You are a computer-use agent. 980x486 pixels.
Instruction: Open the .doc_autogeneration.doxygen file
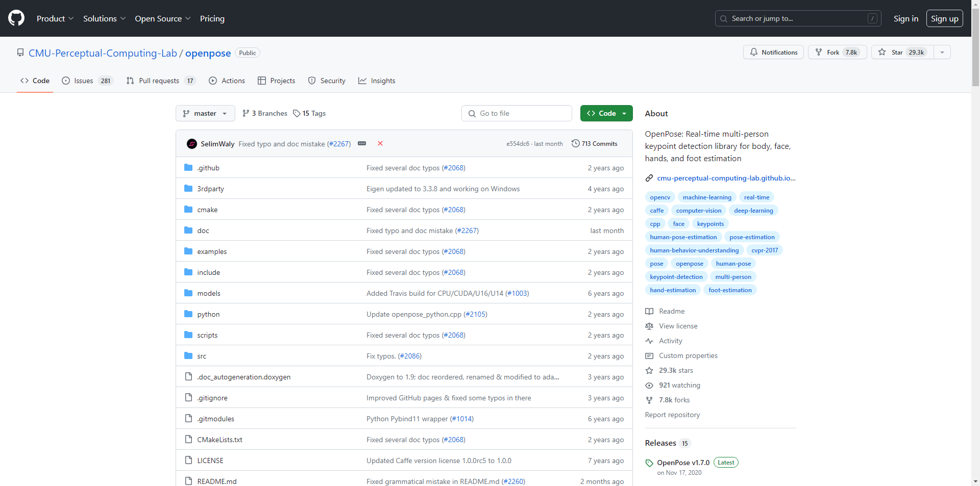point(244,377)
